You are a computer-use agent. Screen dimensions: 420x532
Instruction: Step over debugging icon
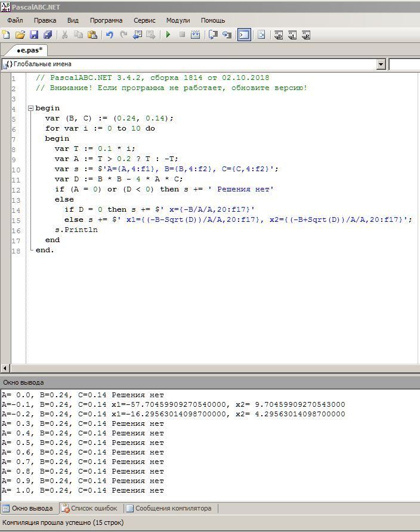click(213, 35)
